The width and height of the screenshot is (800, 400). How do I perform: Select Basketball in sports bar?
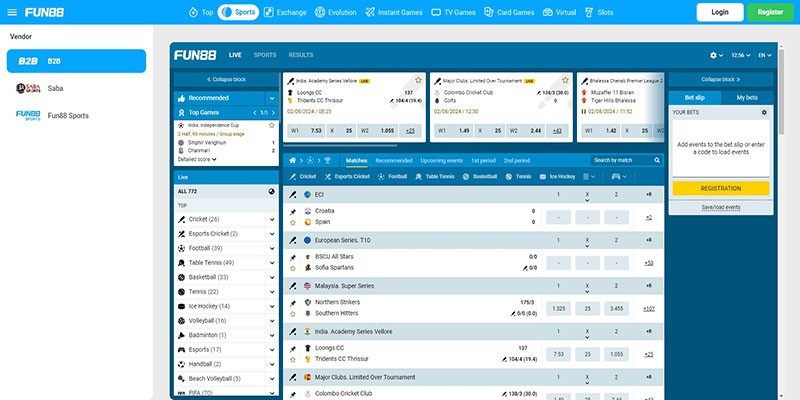click(480, 177)
